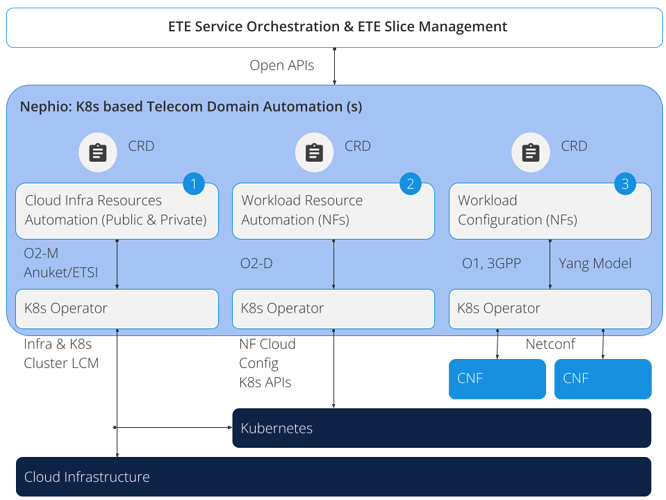Click the Nephio: K8s based Telecom Domain Automation title

click(x=191, y=106)
